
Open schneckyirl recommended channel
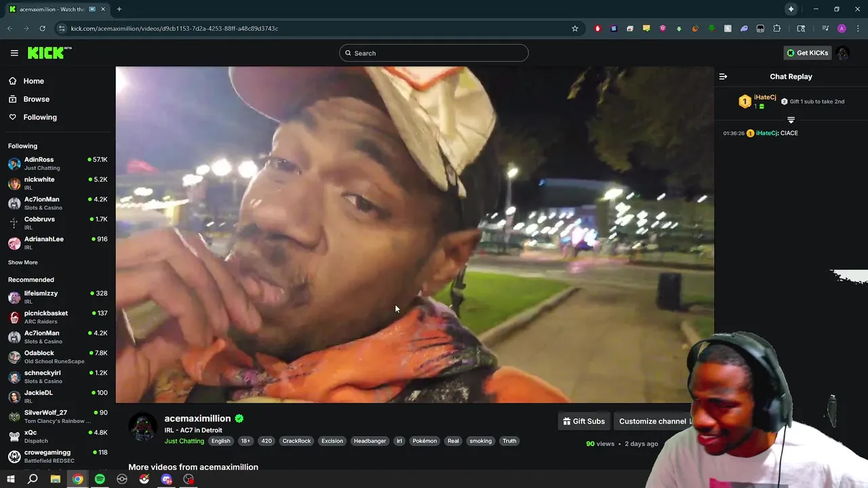(58, 377)
